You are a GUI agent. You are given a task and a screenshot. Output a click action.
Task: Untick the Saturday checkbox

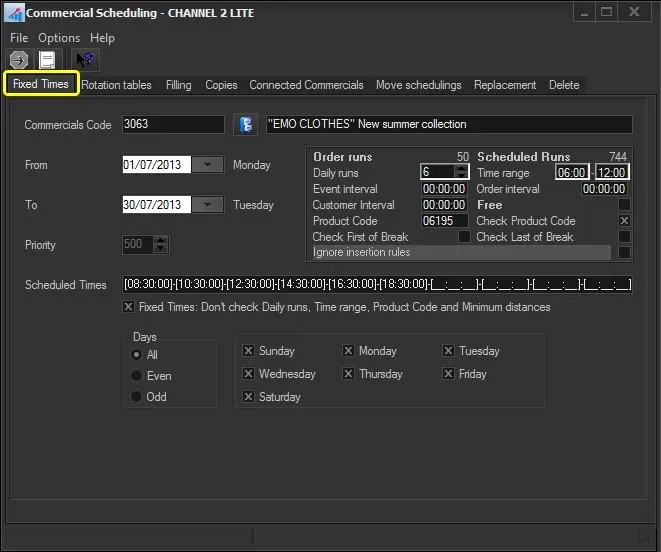(249, 397)
